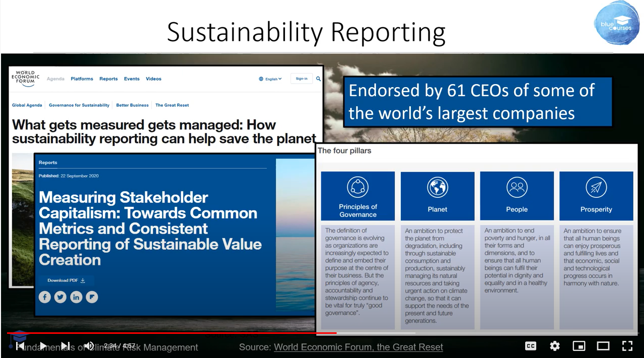
Task: Skip to the next video
Action: (65, 346)
